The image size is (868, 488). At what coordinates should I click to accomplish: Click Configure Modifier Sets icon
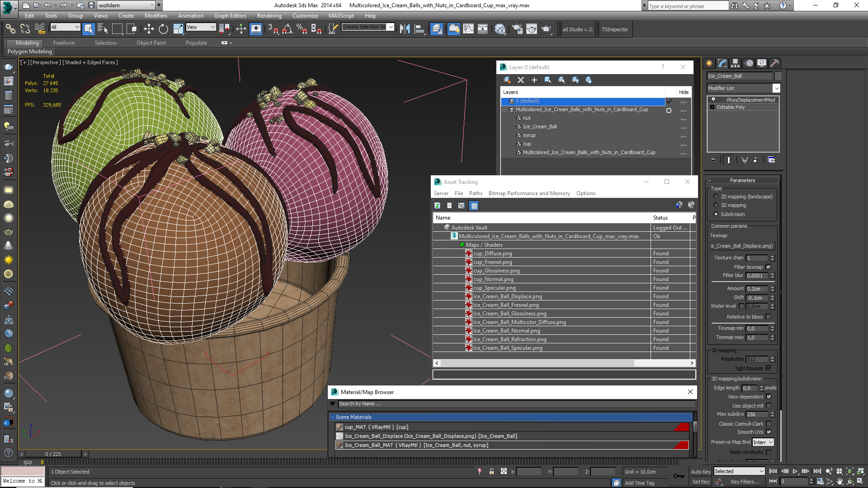pos(771,160)
